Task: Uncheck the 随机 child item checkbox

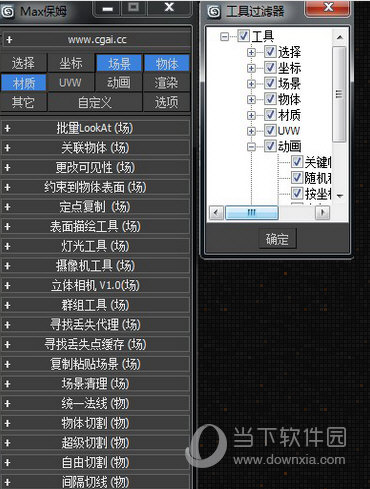Action: (297, 177)
